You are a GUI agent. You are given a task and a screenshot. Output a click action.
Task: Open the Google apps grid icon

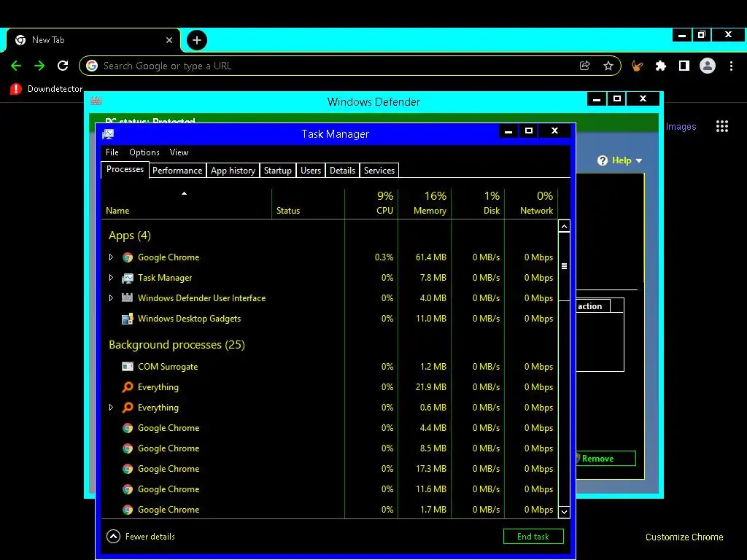click(721, 126)
